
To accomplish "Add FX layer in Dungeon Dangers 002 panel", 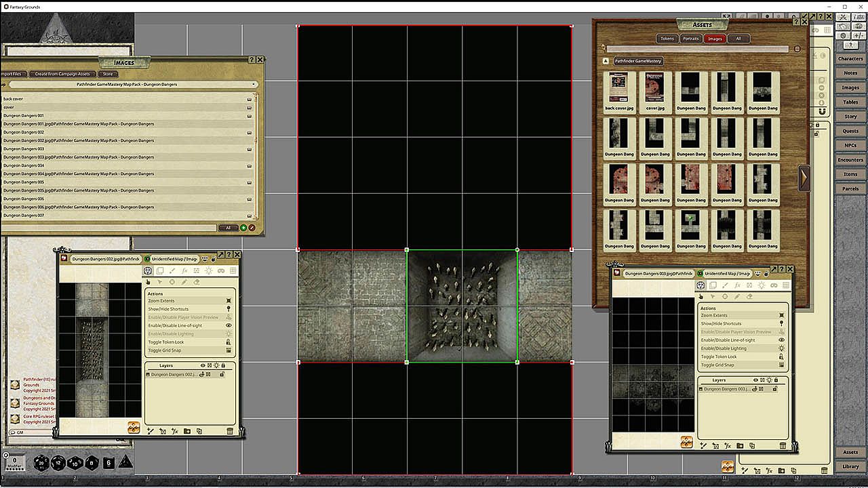I will (174, 431).
